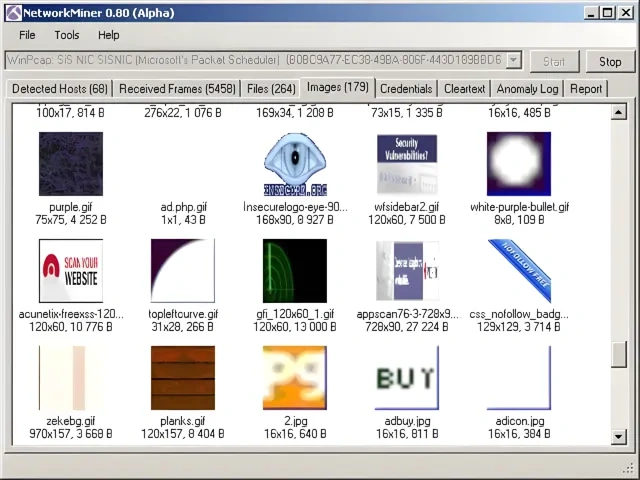This screenshot has width=640, height=480.
Task: Switch to Anomaly Log tab
Action: pyautogui.click(x=527, y=89)
